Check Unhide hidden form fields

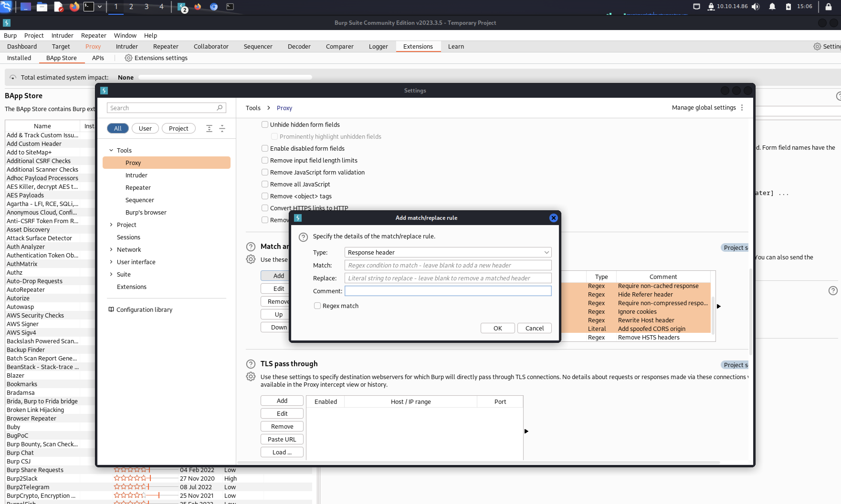(x=265, y=125)
